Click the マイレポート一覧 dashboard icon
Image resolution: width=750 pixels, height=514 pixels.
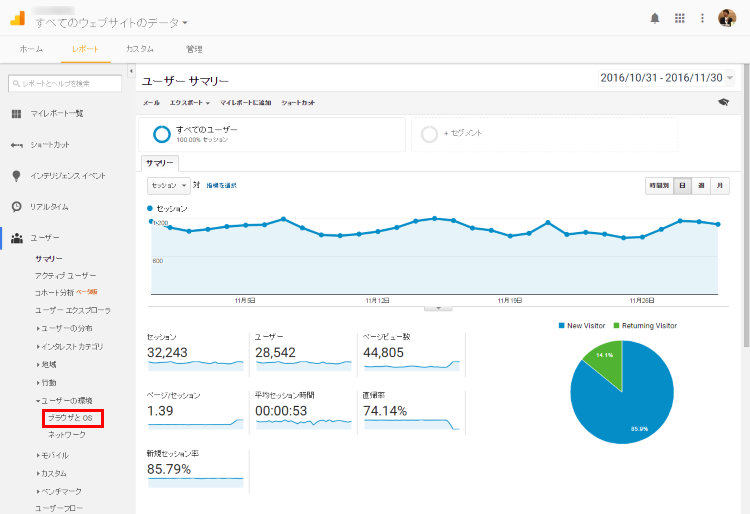(16, 114)
